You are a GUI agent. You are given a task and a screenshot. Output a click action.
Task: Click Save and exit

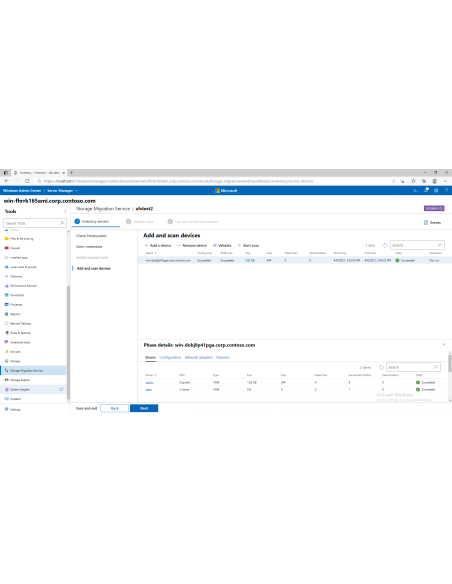[86, 408]
